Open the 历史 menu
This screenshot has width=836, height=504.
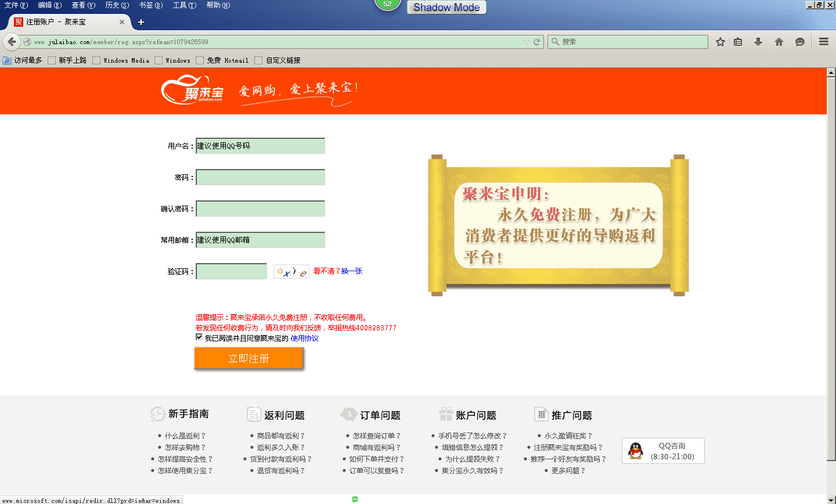117,5
